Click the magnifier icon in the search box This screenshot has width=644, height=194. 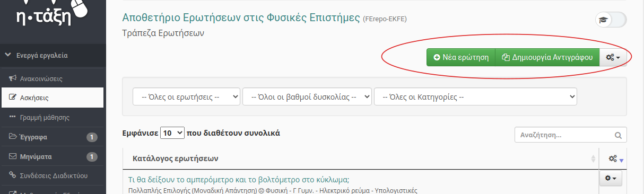617,135
